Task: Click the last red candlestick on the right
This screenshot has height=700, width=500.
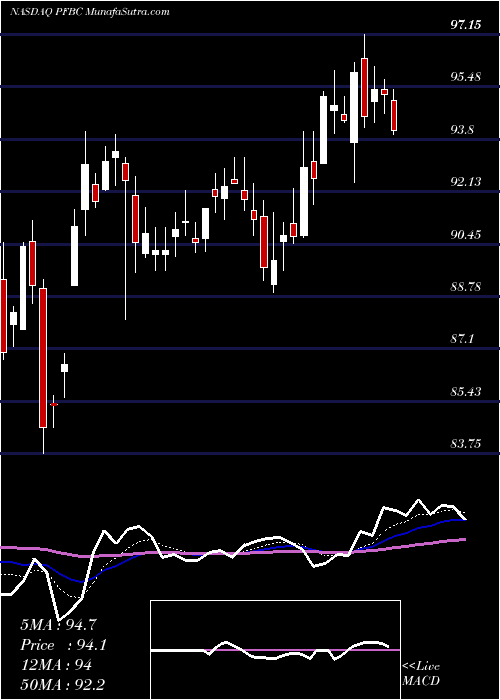Action: [x=394, y=116]
